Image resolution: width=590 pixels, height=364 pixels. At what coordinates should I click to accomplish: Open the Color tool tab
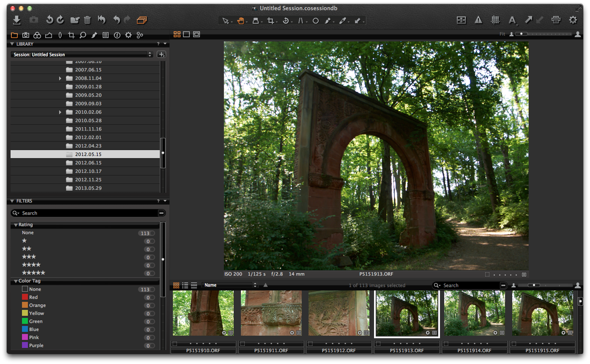point(37,35)
